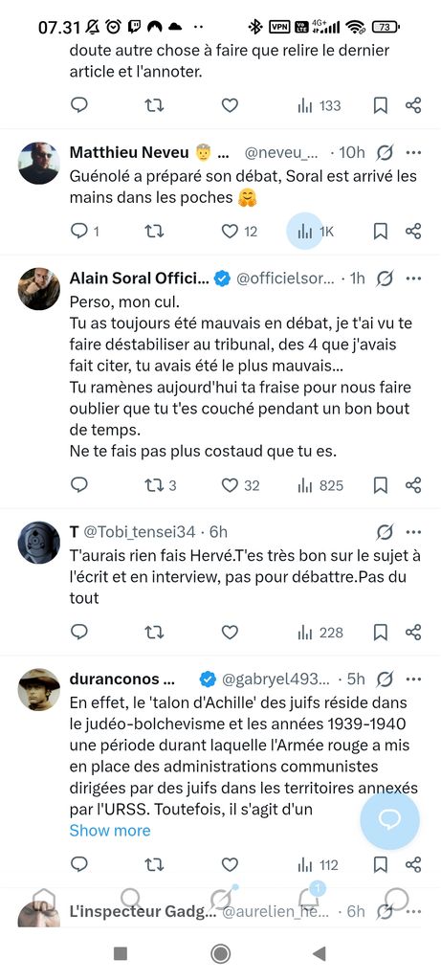The width and height of the screenshot is (441, 980).
Task: Toggle like on Tobi_tensei34's tweet
Action: pyautogui.click(x=231, y=633)
